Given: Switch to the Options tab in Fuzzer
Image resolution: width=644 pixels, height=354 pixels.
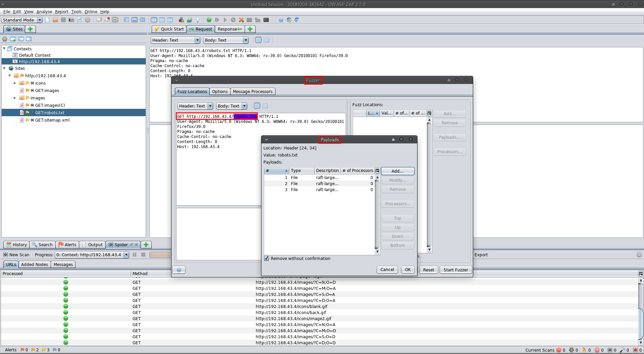Looking at the screenshot, I should (x=220, y=91).
